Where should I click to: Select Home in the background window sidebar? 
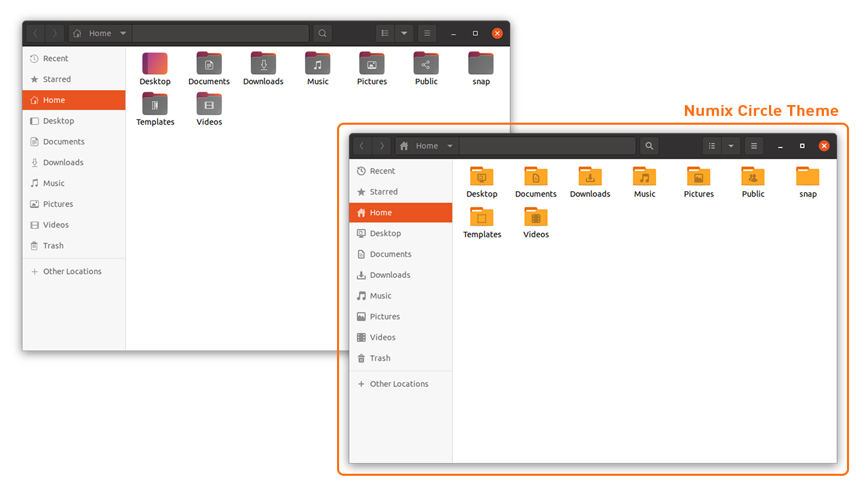pos(74,100)
